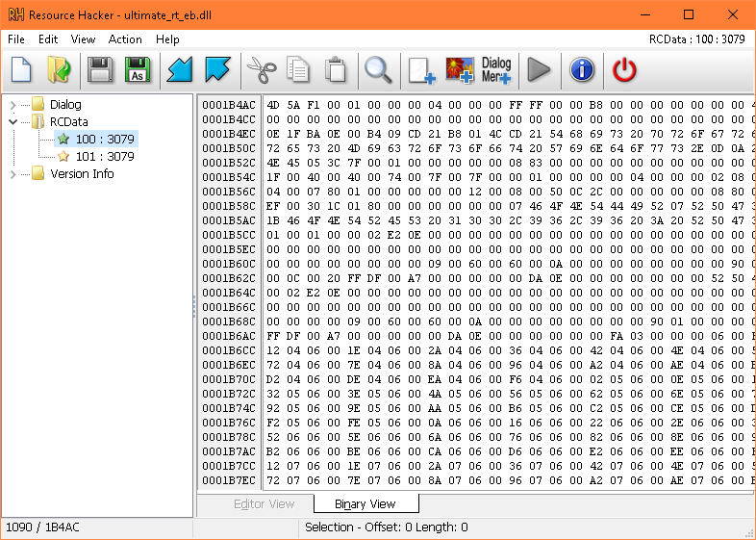Click the red power Exit icon
The image size is (756, 540).
(x=625, y=69)
